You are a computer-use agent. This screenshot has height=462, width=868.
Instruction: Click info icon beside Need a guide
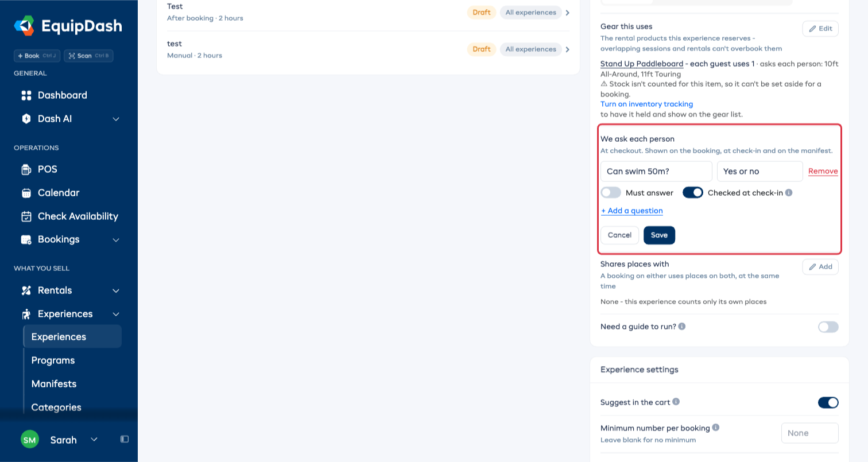tap(682, 326)
